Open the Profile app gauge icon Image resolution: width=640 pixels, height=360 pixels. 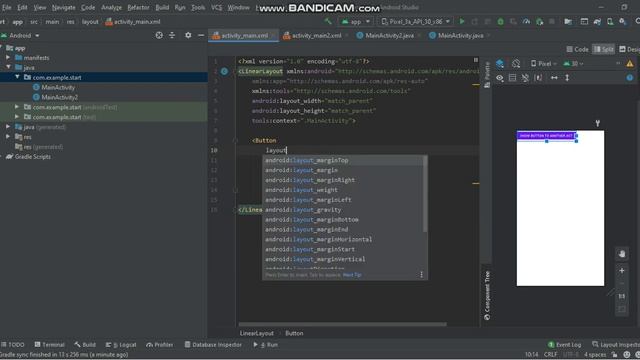[527, 22]
